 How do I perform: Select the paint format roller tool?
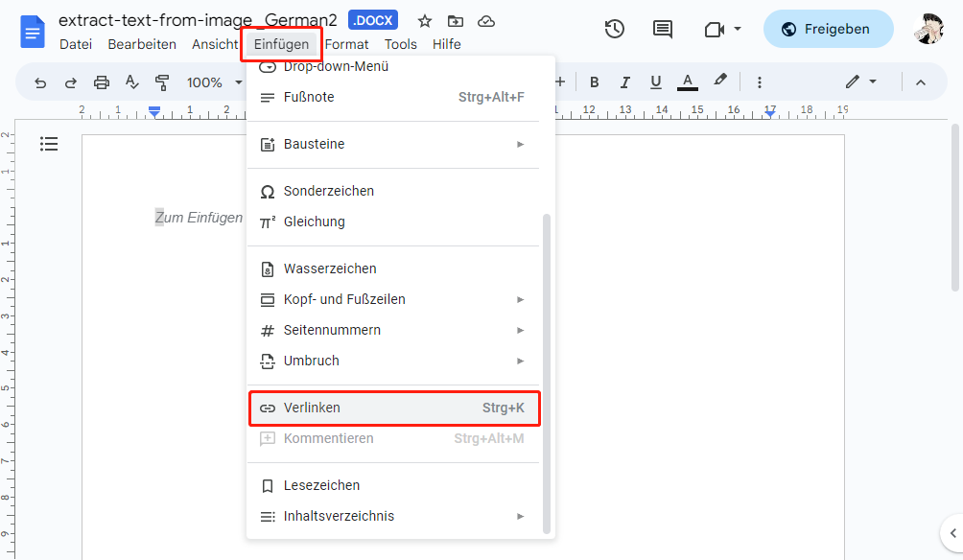pos(162,82)
